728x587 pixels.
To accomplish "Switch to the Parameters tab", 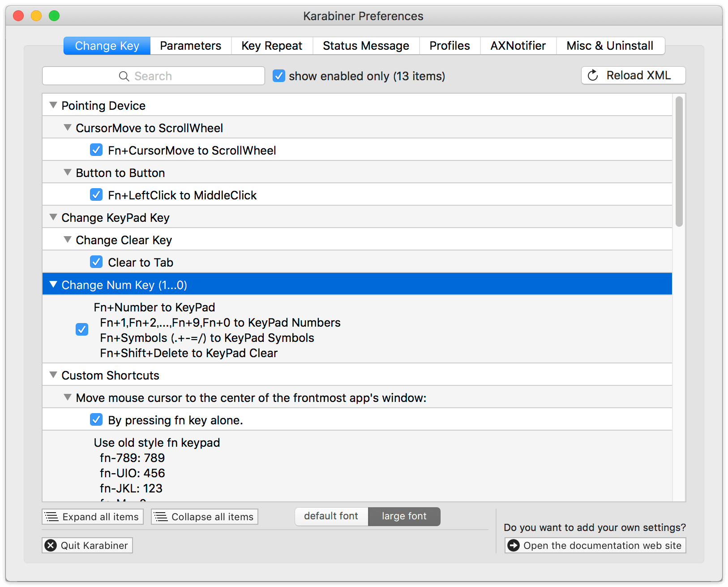I will [x=191, y=46].
